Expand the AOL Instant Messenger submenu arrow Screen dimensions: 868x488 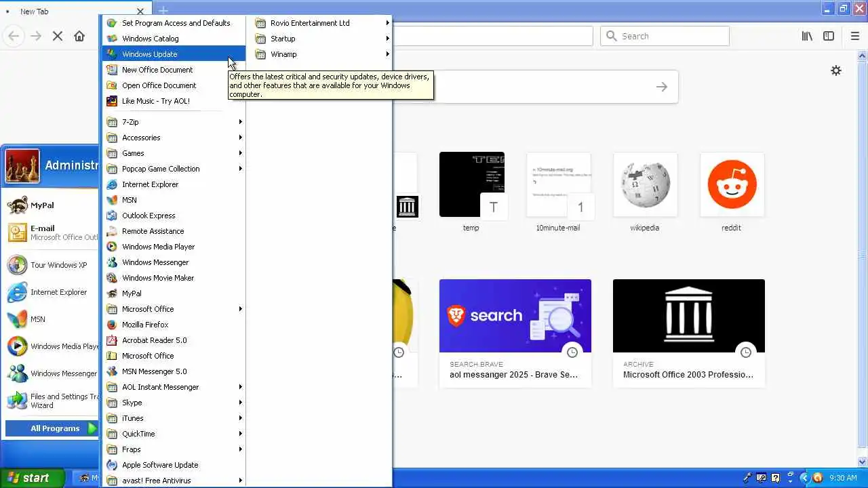pyautogui.click(x=240, y=387)
